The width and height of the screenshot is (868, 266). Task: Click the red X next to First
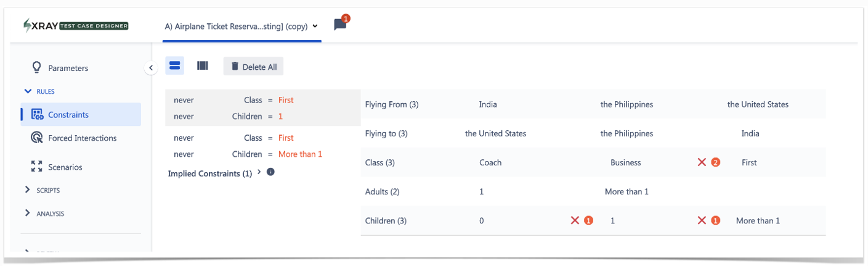click(x=702, y=162)
